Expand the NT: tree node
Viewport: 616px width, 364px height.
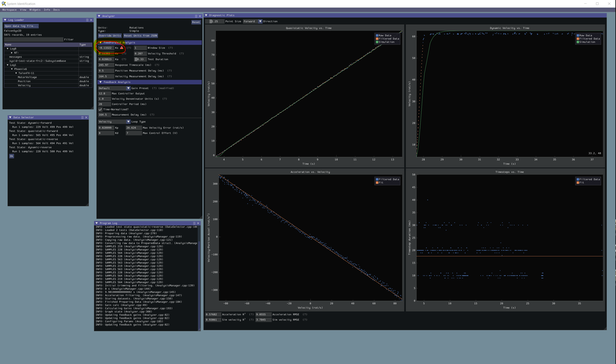[12, 53]
